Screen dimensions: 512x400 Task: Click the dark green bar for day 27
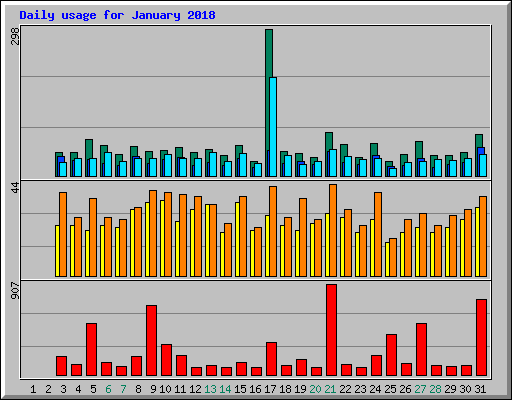419,150
